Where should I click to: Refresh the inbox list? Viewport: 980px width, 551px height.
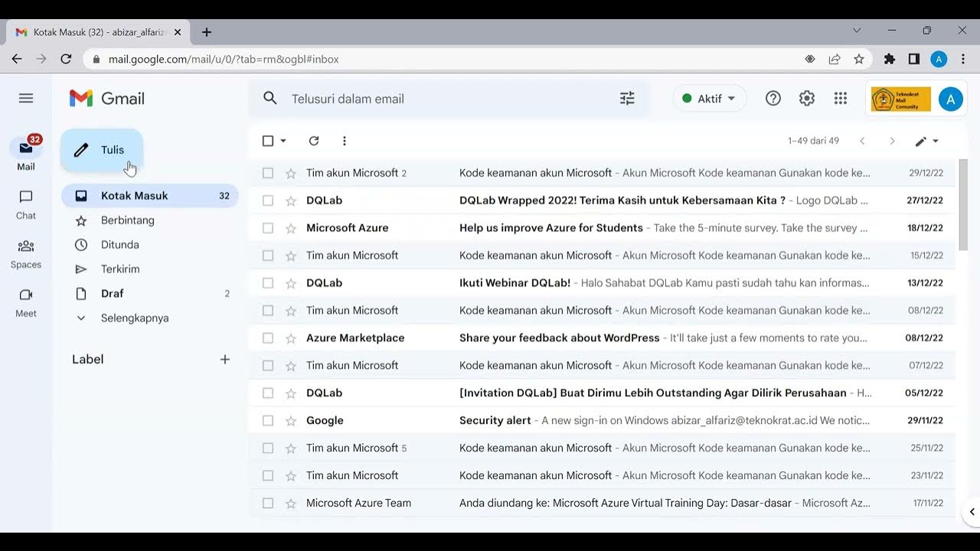(314, 141)
